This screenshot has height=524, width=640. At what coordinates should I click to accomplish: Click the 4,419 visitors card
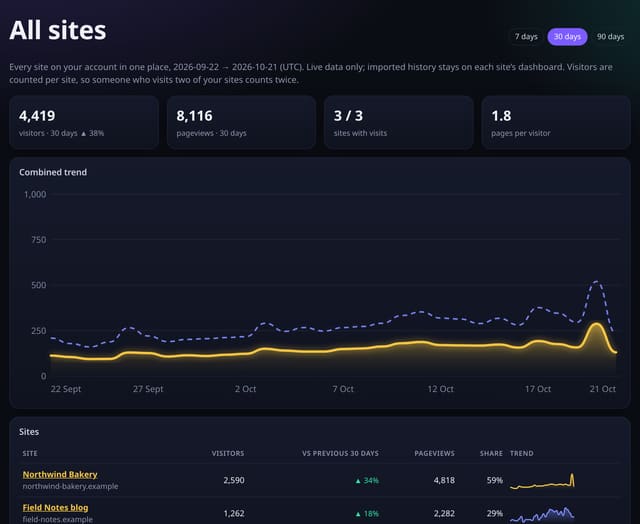coord(84,122)
